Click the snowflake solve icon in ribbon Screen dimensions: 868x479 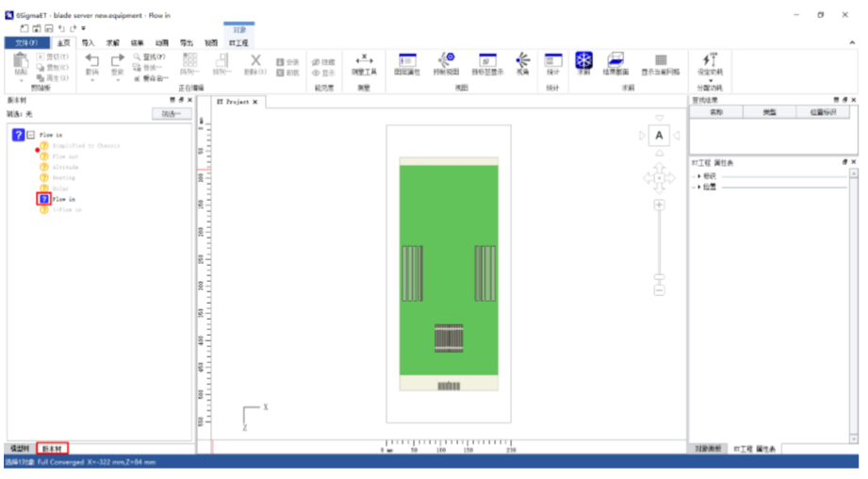[583, 60]
